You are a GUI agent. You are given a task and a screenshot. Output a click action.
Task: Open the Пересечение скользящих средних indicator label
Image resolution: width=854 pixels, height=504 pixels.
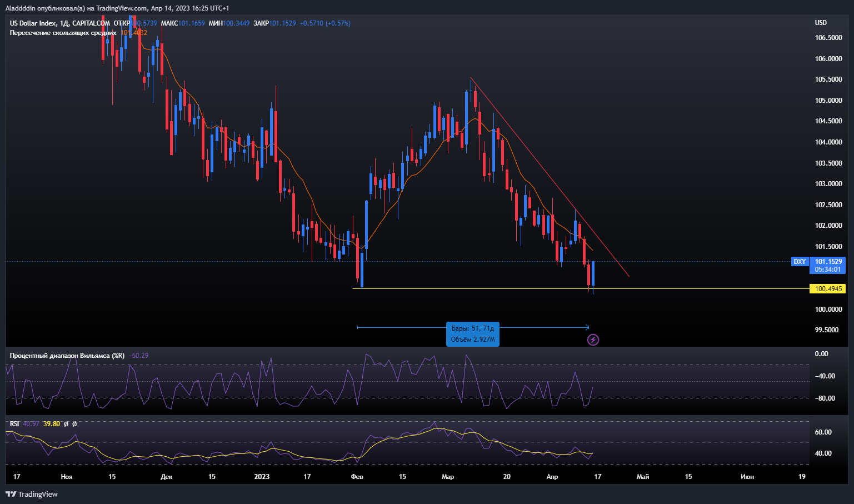(63, 33)
